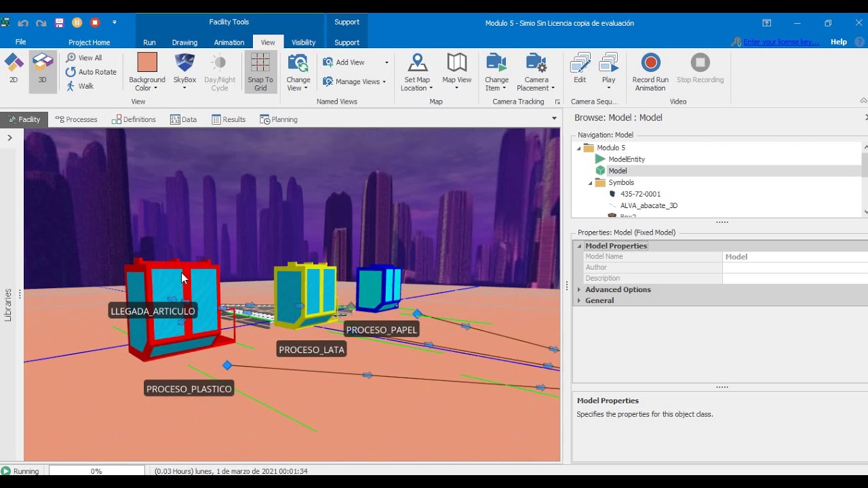Open the Definitions window tab
Viewport: 868px width, 488px height.
tap(134, 119)
